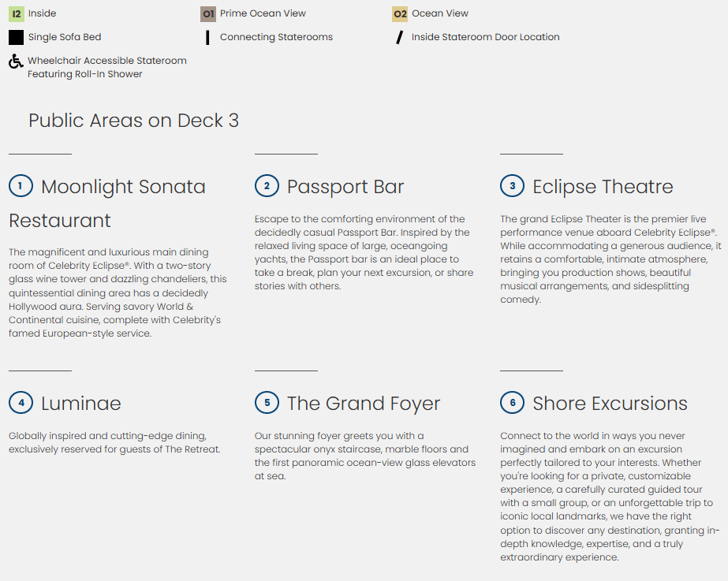728x581 pixels.
Task: Click the green I2 Inside legend swatch
Action: (16, 13)
